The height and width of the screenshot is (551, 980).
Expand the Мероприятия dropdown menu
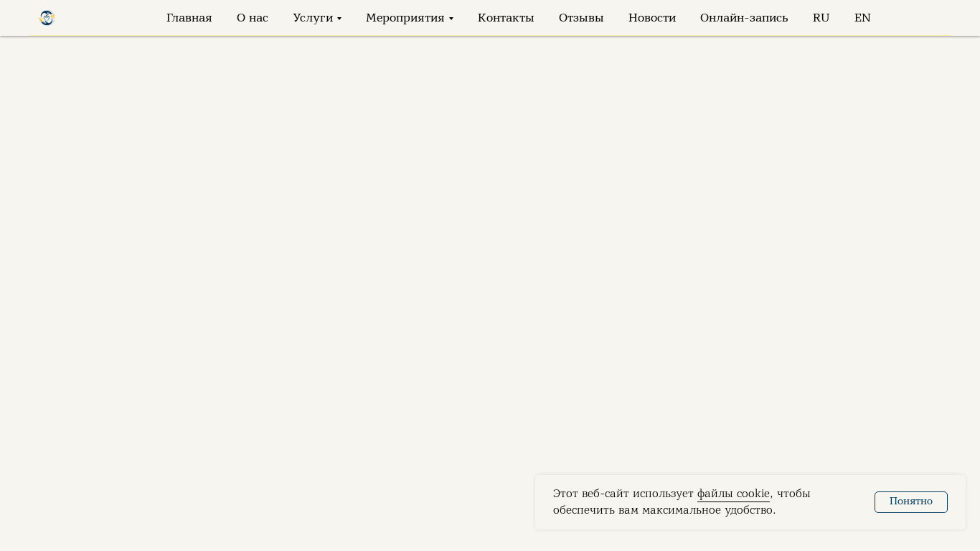pos(410,18)
